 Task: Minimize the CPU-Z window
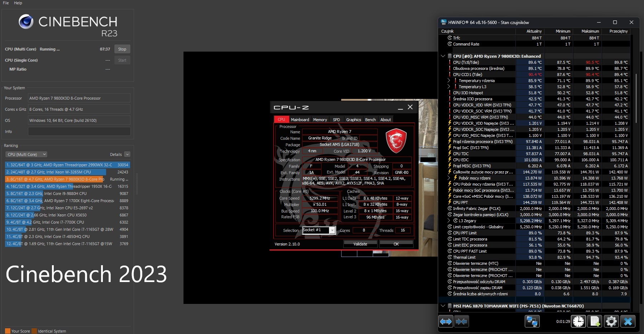click(400, 107)
